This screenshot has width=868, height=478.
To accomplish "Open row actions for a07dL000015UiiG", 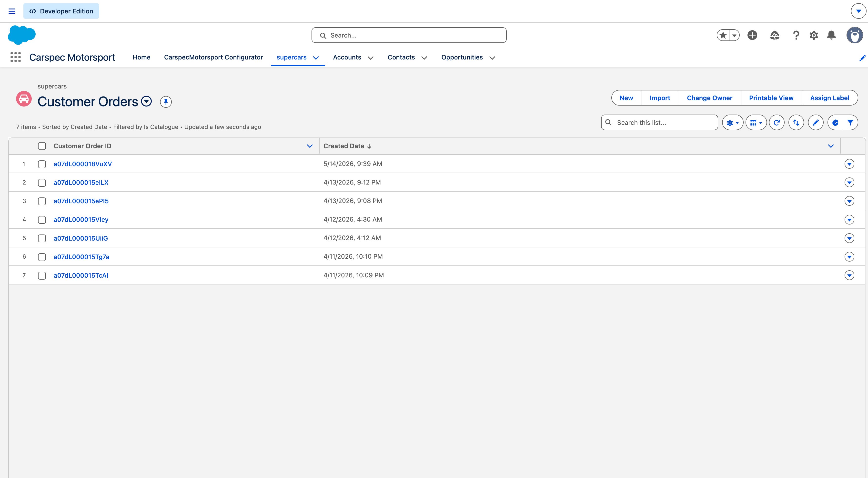I will click(x=849, y=238).
